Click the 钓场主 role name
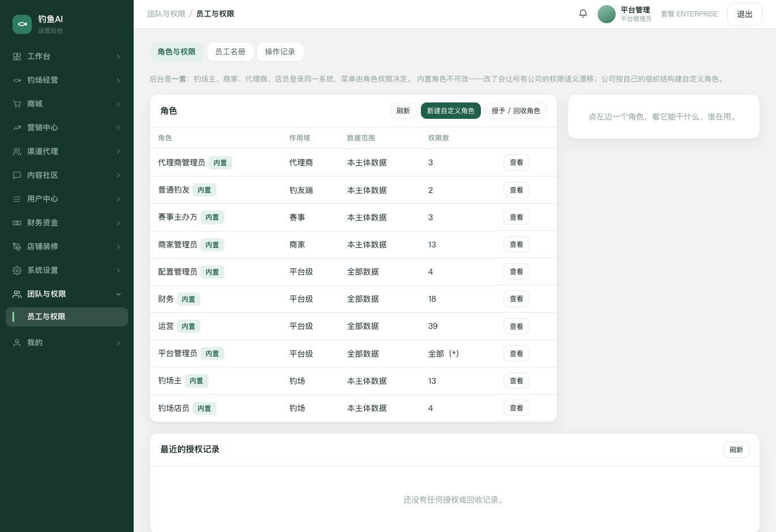 click(x=170, y=381)
